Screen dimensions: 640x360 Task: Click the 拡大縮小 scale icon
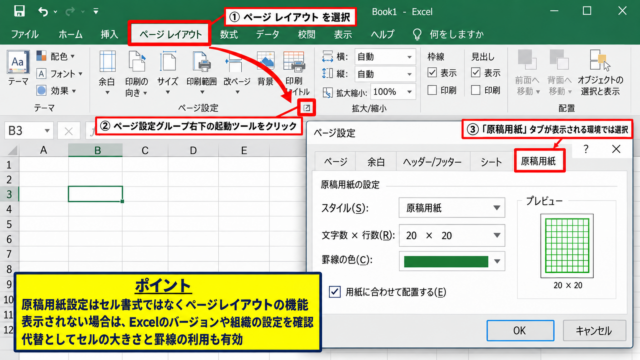(x=327, y=93)
